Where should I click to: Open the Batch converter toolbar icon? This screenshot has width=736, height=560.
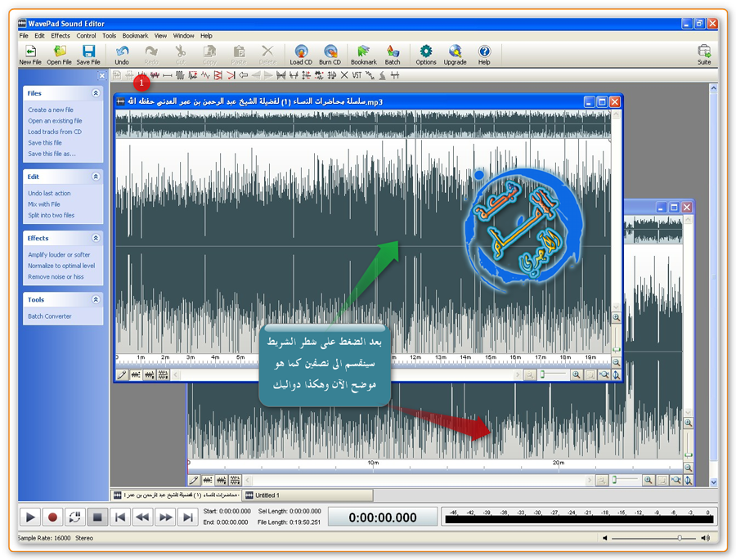coord(393,55)
